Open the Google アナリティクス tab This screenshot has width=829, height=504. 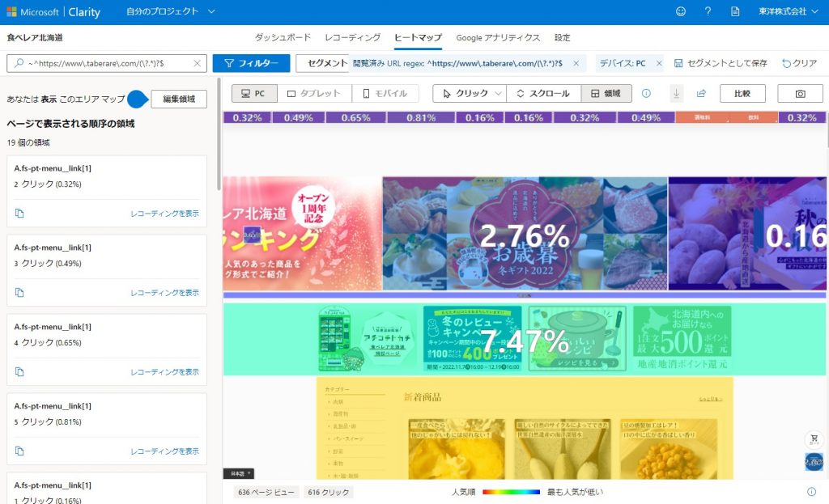498,37
